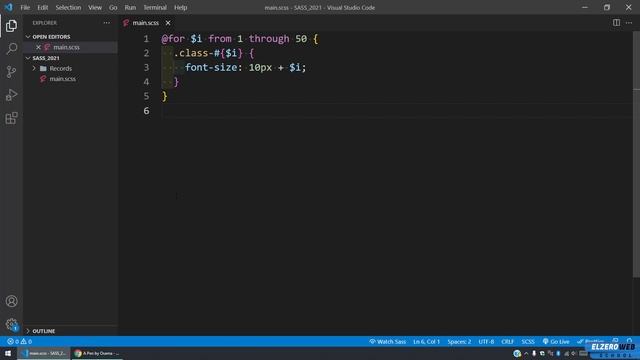Click 'through' keyword on line 1

[x=269, y=39]
